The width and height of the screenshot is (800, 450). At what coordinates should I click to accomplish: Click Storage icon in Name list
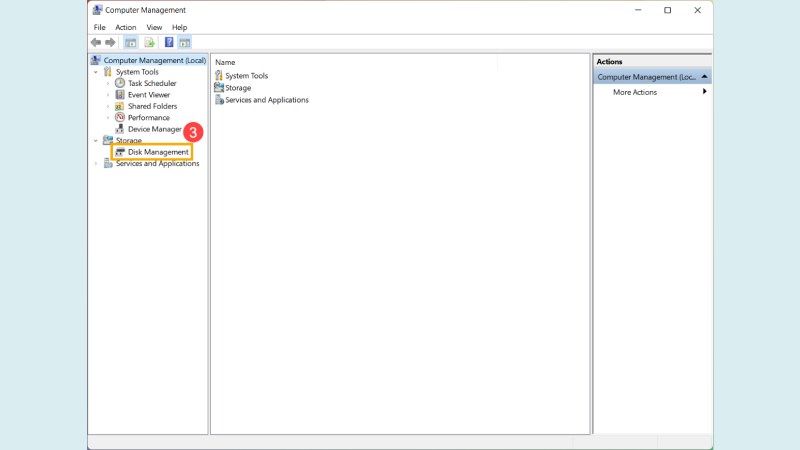(x=219, y=87)
